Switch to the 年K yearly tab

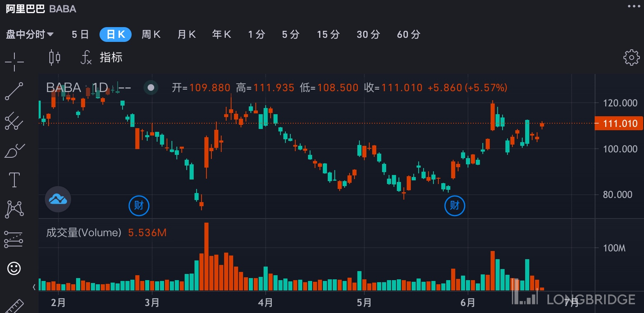tap(222, 35)
